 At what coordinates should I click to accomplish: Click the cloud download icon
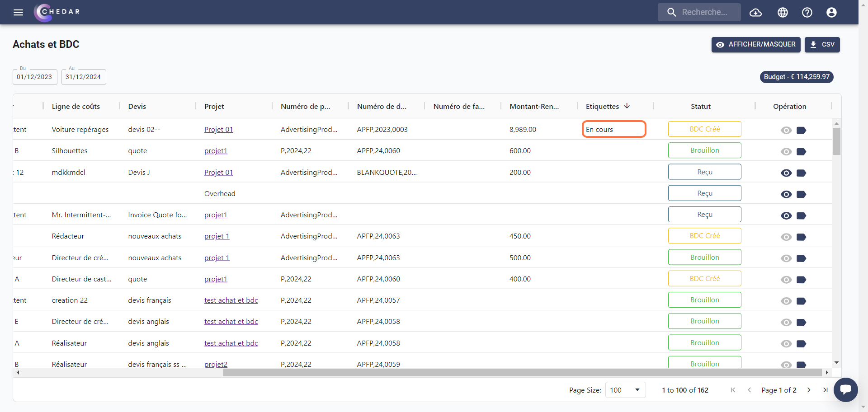tap(755, 12)
